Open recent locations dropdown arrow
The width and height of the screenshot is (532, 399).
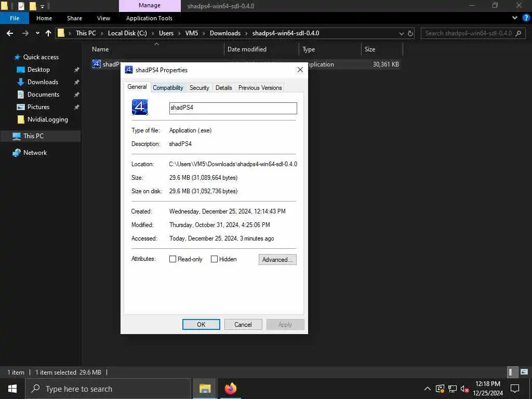37,33
